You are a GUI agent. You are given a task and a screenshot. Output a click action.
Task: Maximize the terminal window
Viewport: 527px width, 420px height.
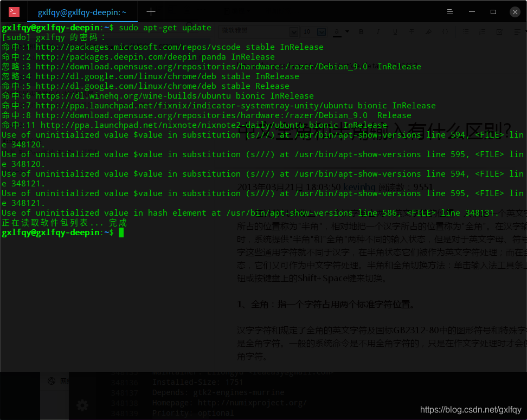coord(493,12)
